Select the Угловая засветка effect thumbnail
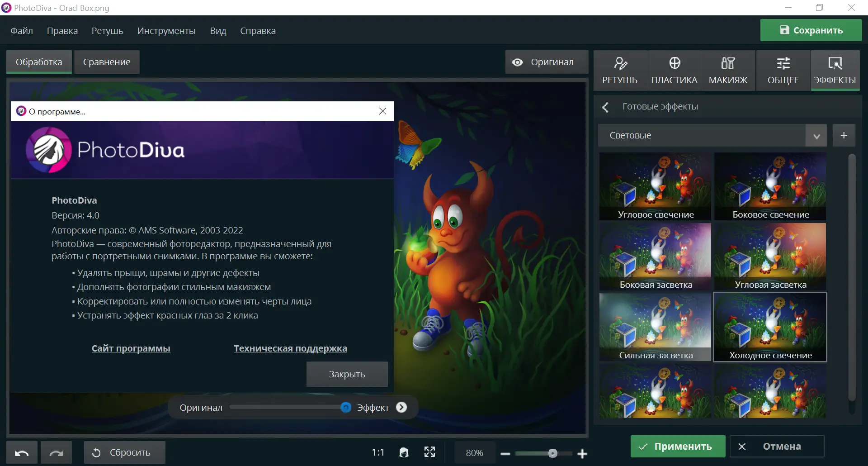 pos(770,257)
